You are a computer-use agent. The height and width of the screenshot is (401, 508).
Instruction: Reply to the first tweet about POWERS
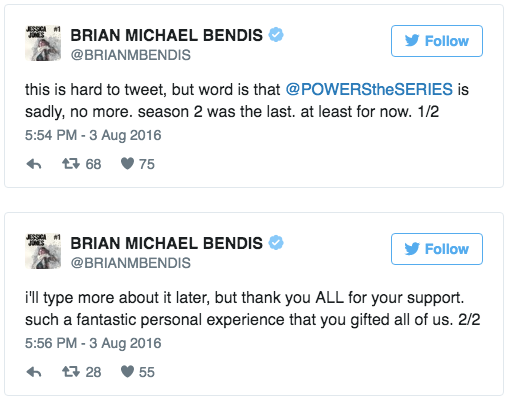click(x=34, y=164)
